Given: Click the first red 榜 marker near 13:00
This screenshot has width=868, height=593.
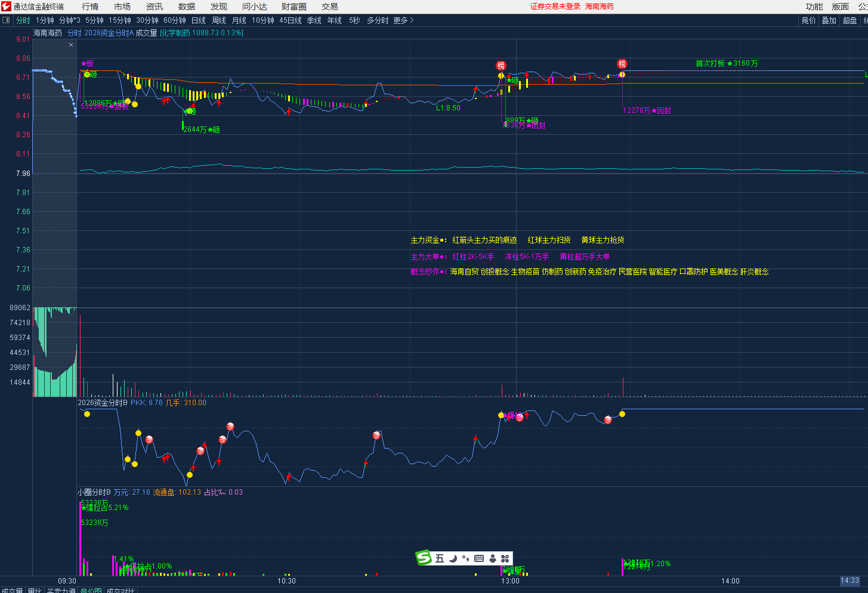Looking at the screenshot, I should (x=501, y=65).
